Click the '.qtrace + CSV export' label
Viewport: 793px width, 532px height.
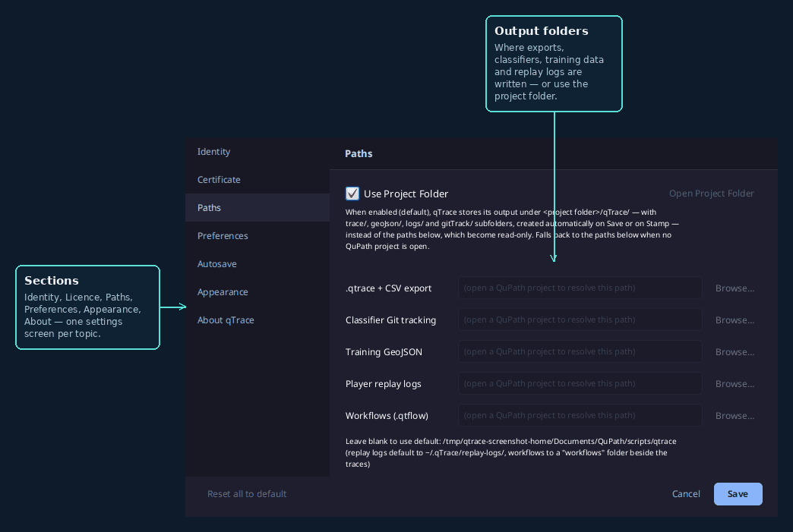(388, 288)
